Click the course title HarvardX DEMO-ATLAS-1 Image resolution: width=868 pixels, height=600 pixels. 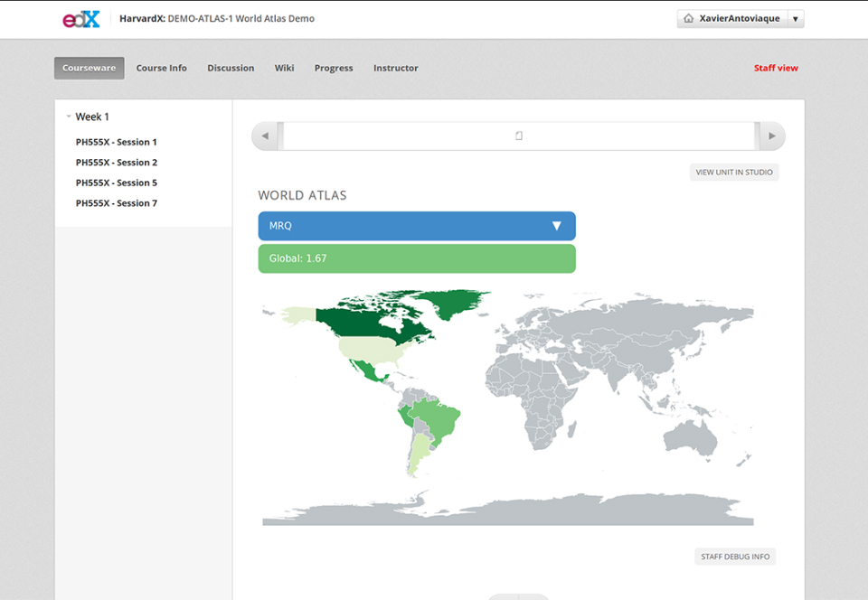[217, 19]
